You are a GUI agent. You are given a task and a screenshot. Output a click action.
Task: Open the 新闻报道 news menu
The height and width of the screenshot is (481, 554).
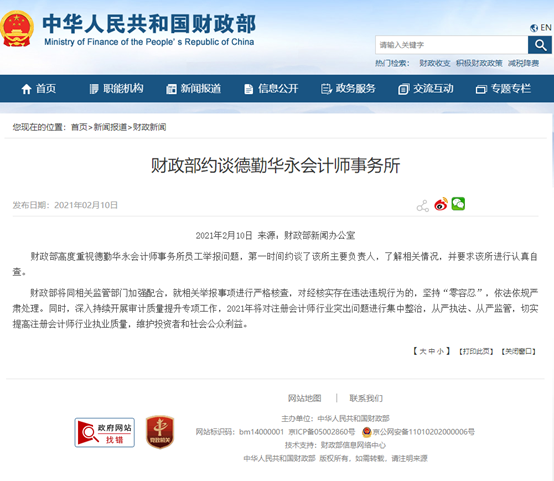[x=194, y=89]
